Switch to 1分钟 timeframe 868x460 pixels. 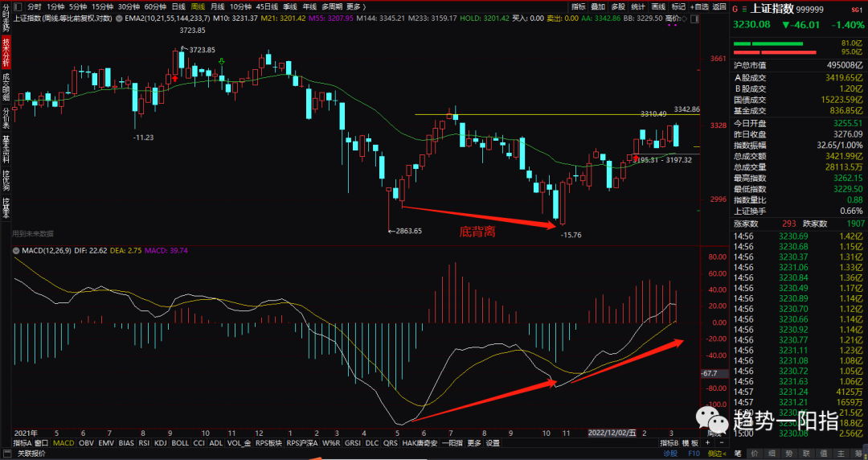55,6
